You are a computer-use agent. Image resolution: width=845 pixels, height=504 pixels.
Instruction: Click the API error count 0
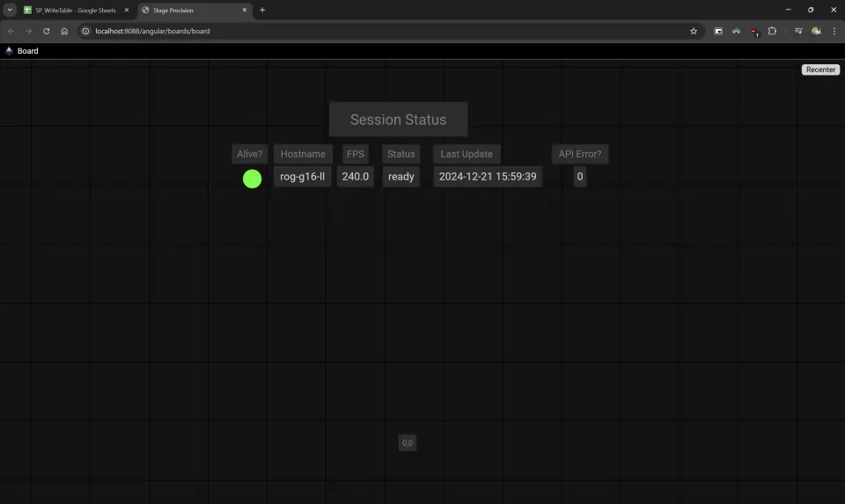580,177
